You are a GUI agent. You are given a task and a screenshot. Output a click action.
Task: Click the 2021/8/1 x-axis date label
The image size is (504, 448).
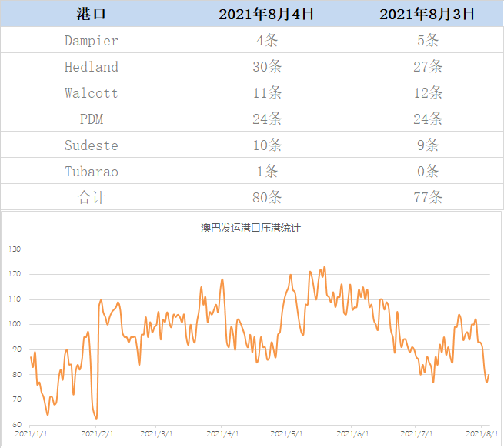[x=482, y=434]
